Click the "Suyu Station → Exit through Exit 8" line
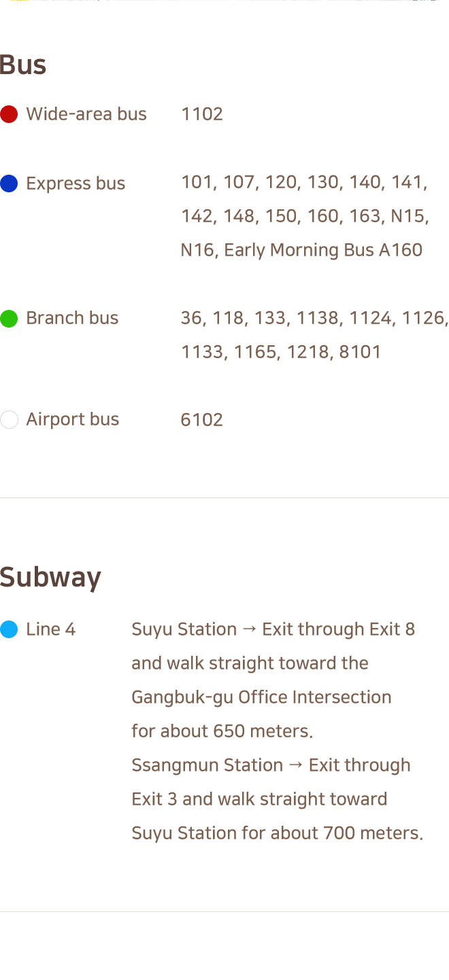The width and height of the screenshot is (449, 980). (x=273, y=629)
